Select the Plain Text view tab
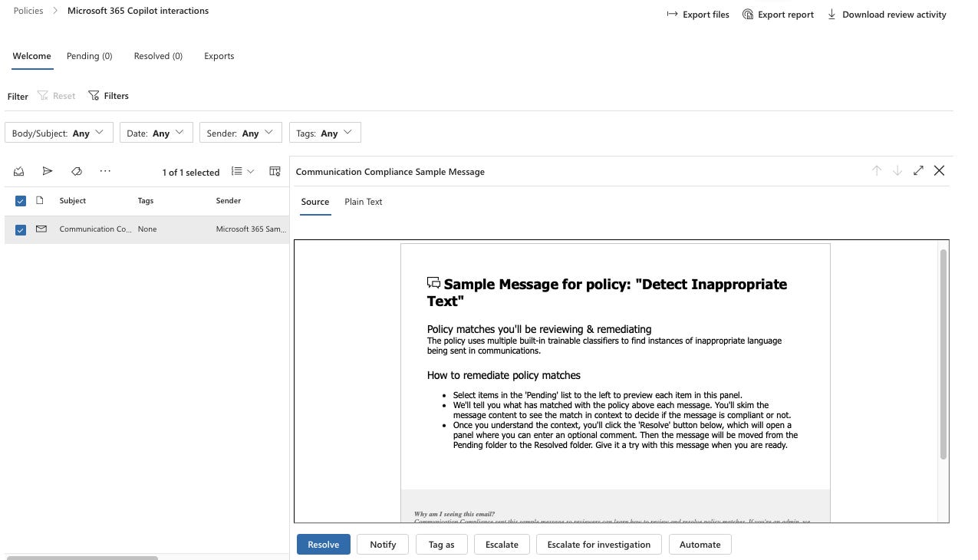 364,202
